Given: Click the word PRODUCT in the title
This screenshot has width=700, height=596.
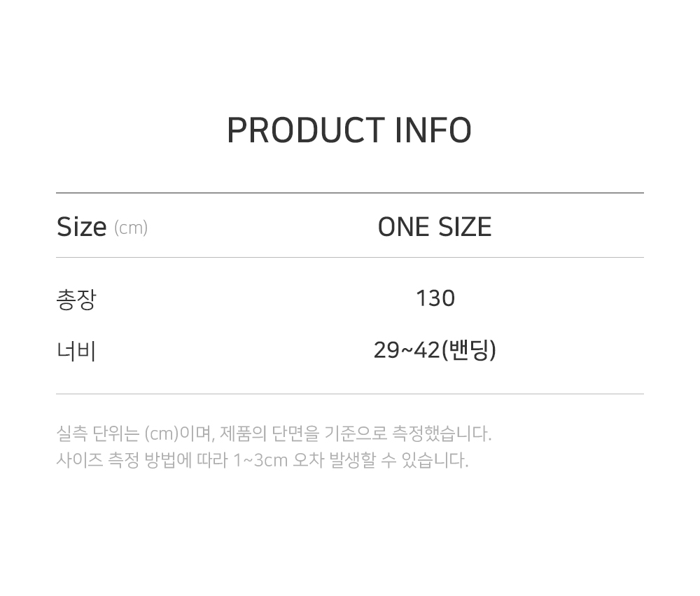Looking at the screenshot, I should (305, 131).
